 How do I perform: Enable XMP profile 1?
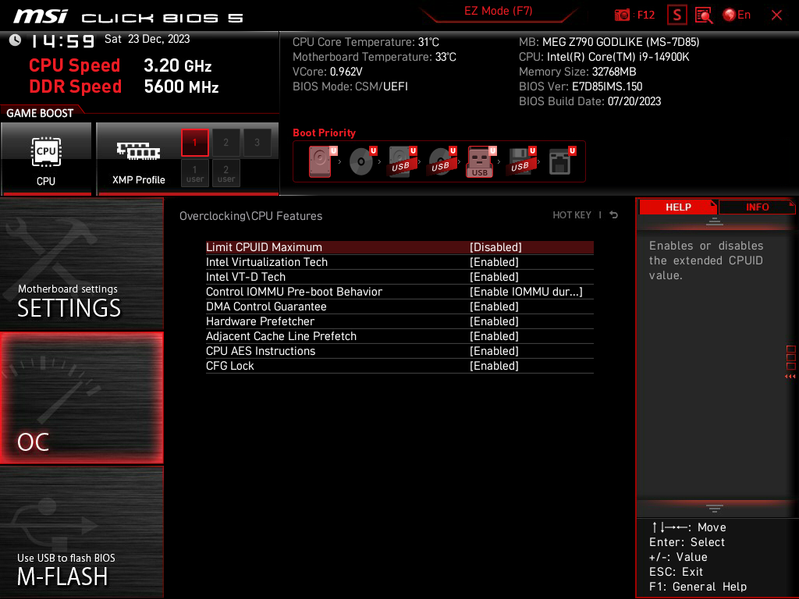click(195, 143)
